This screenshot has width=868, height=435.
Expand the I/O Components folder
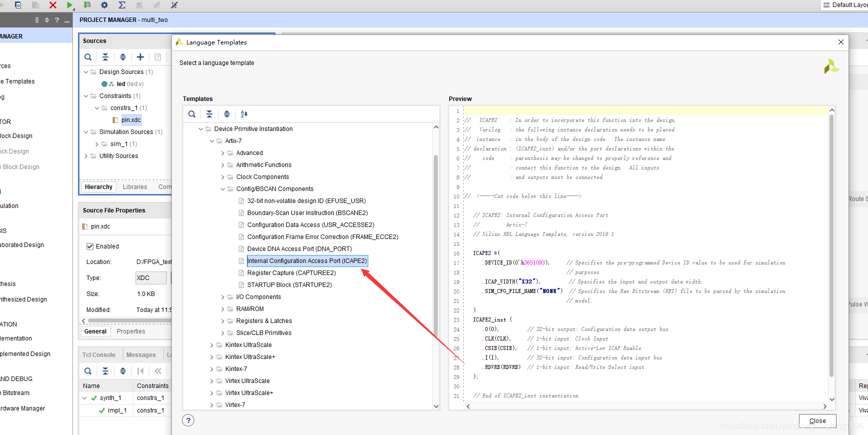tap(223, 297)
